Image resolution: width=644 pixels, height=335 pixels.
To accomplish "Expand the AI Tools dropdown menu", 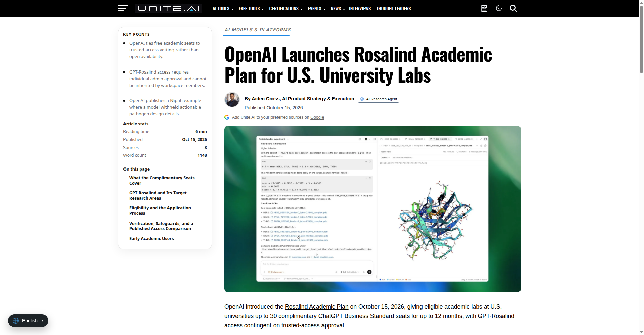I will tap(223, 9).
